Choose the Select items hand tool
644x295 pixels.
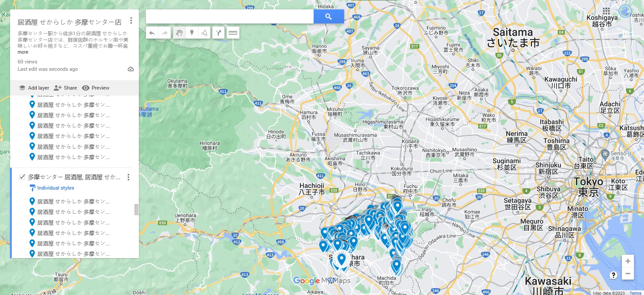point(179,33)
